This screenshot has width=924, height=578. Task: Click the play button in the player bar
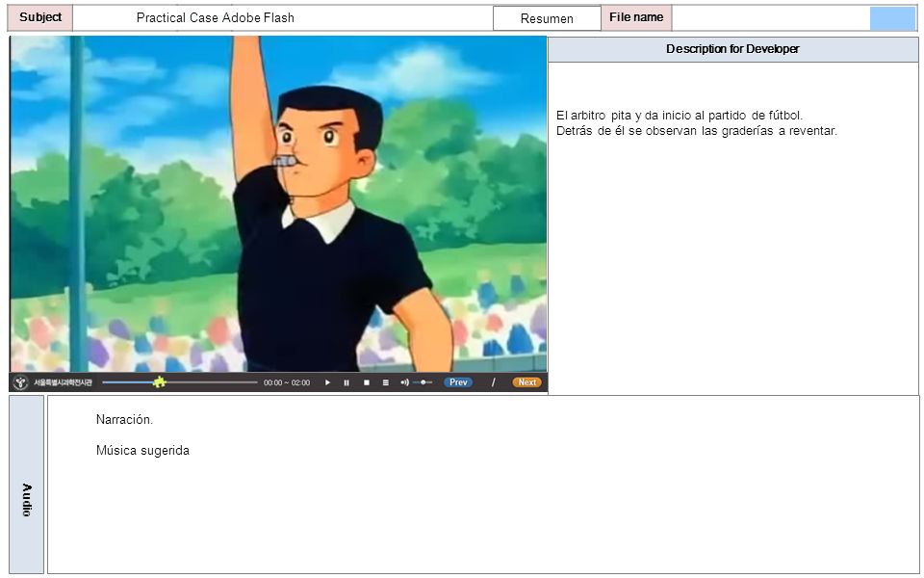point(327,382)
